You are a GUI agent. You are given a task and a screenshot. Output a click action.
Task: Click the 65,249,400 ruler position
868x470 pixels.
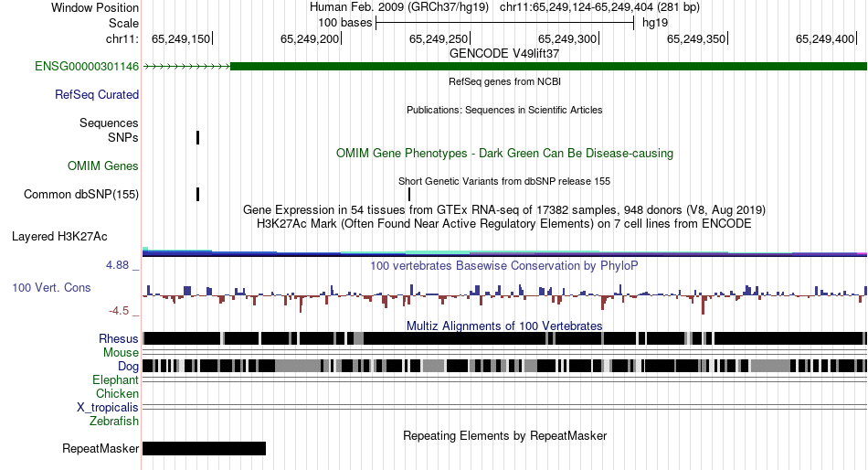pyautogui.click(x=825, y=38)
